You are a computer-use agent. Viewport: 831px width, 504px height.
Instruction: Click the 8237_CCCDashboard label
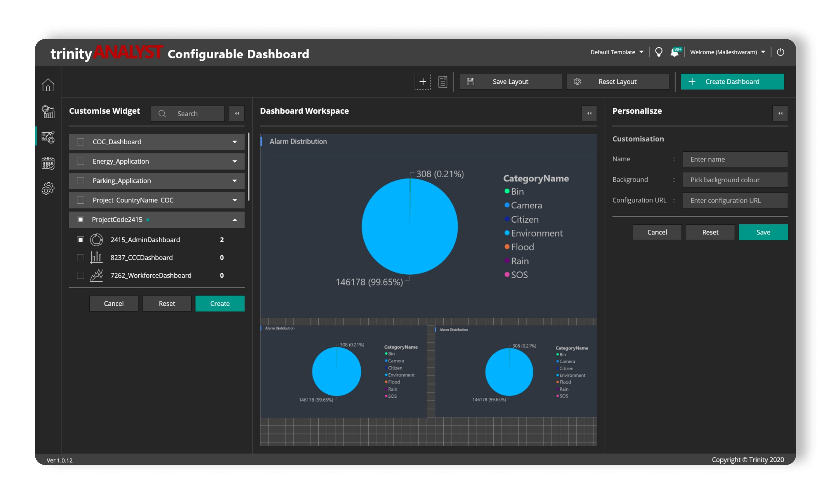click(142, 258)
